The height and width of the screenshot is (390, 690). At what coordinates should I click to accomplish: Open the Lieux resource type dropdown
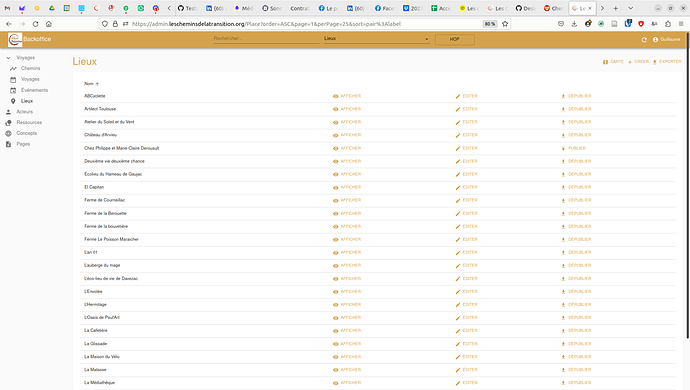tap(376, 39)
